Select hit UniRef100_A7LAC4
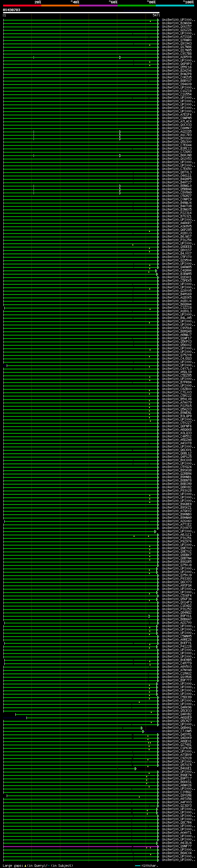Viewport: 197px width, 868px height. (176, 121)
